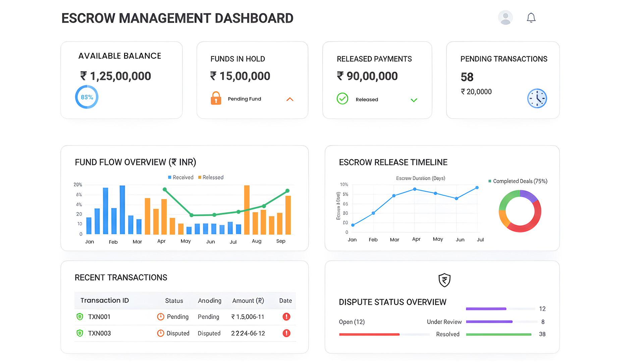Click the notification bell
The image size is (644, 362).
[x=531, y=17]
